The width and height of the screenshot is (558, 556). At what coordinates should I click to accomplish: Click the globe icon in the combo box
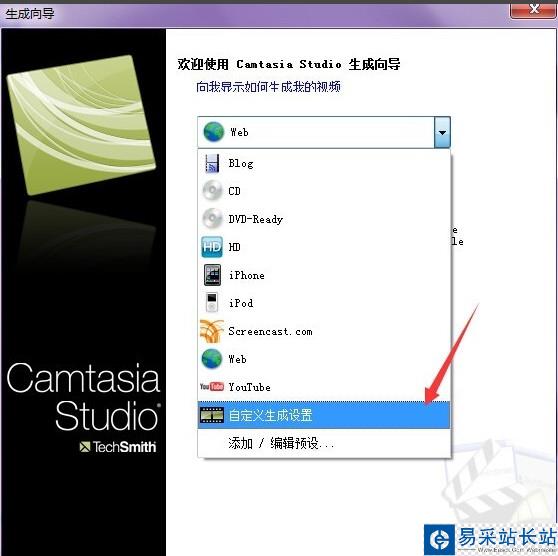coord(214,132)
